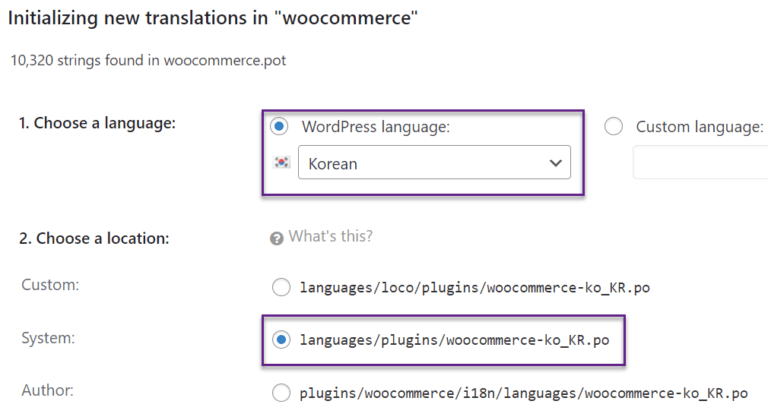Click the WordPress language label text

pyautogui.click(x=376, y=127)
